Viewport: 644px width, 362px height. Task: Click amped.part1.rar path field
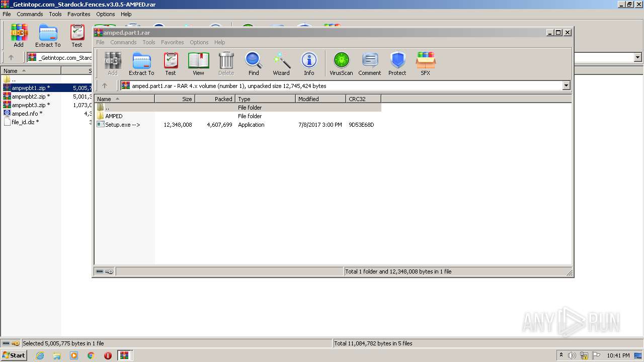coord(341,86)
